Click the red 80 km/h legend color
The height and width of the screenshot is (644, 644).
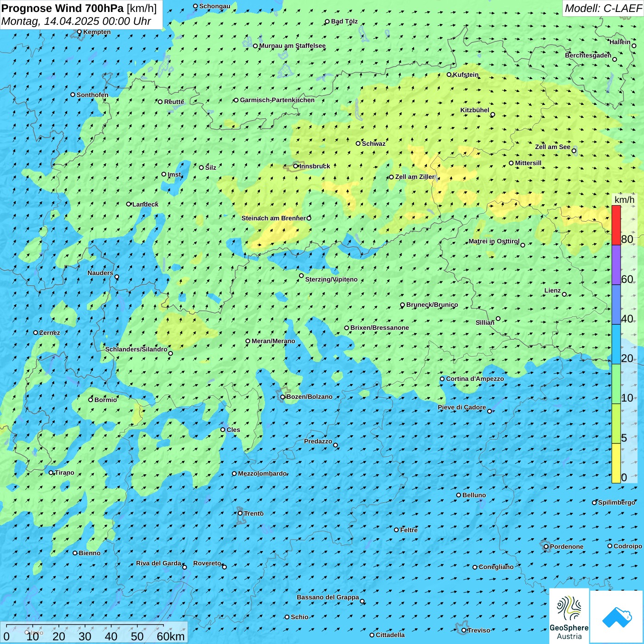pos(616,225)
